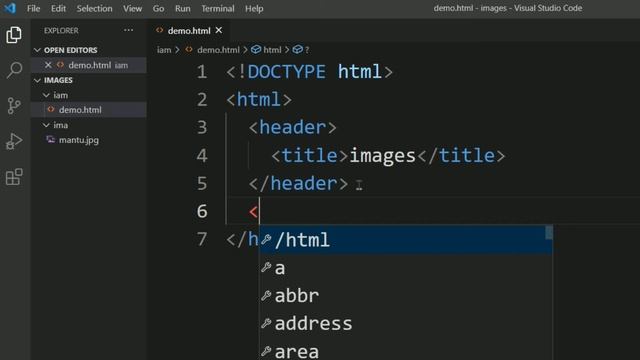Screen dimensions: 640x360
Task: Click line number 1 in the gutter
Action: pos(202,72)
